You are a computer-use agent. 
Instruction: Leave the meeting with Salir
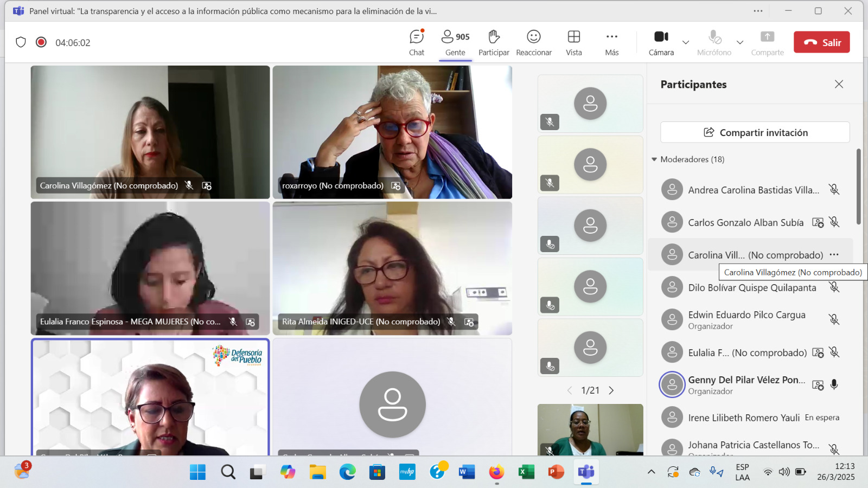pos(821,42)
